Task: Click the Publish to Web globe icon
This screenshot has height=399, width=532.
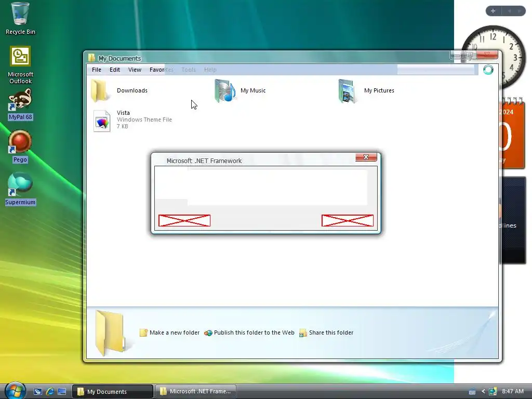Action: click(x=208, y=333)
